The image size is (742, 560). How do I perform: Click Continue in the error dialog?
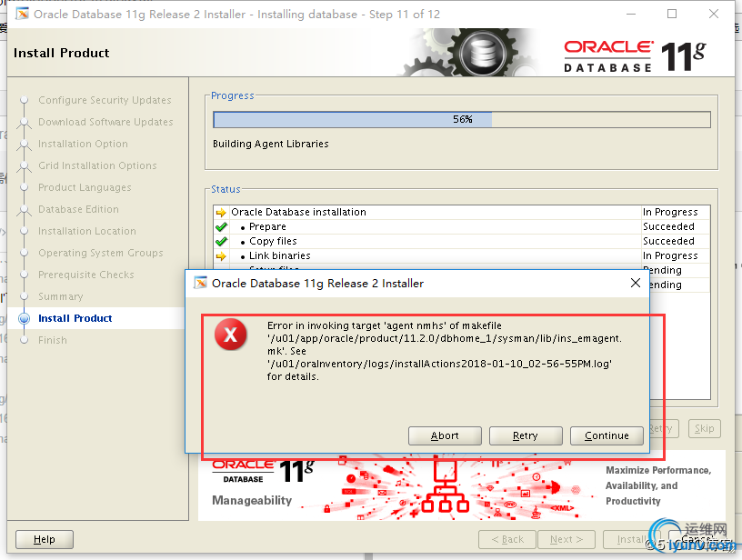point(607,435)
